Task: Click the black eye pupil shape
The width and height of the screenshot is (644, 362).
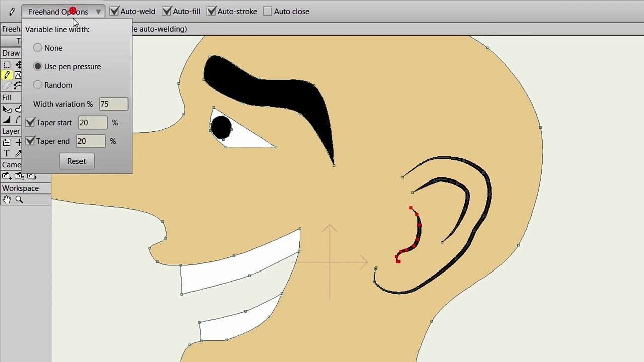Action: (x=221, y=127)
